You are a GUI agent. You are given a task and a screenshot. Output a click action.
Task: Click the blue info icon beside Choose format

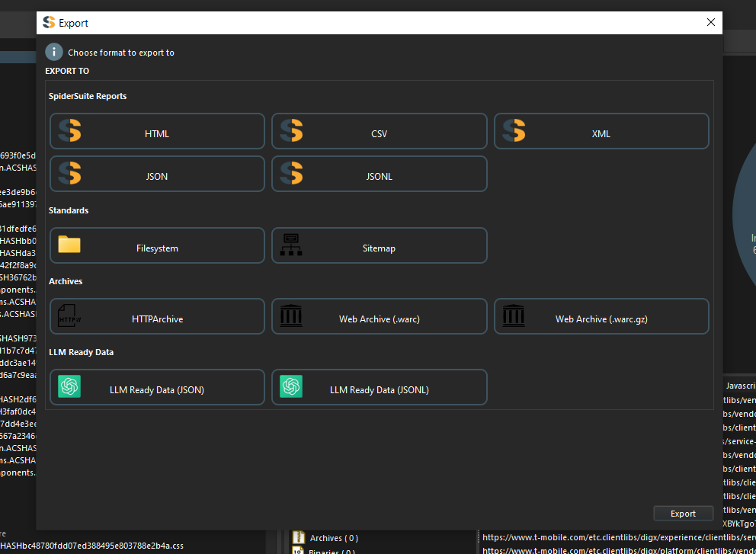tap(54, 52)
